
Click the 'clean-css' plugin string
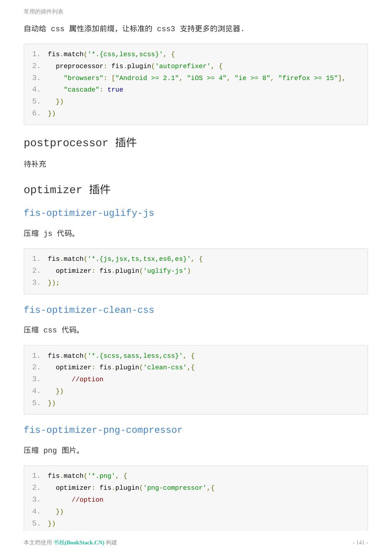point(167,367)
